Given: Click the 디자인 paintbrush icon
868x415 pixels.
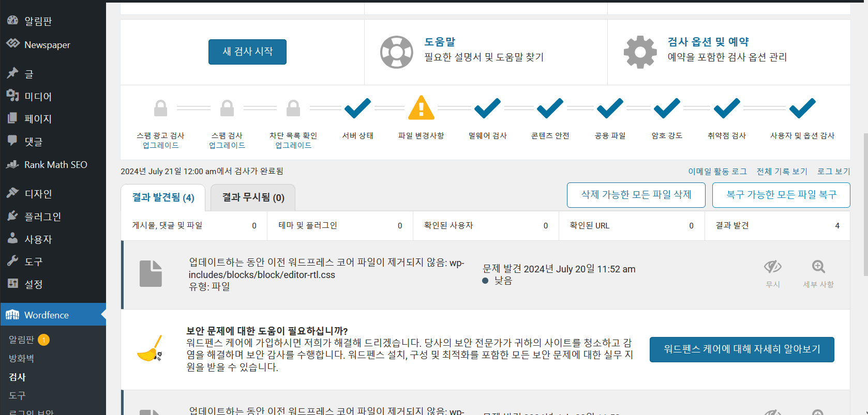Looking at the screenshot, I should click(x=13, y=193).
